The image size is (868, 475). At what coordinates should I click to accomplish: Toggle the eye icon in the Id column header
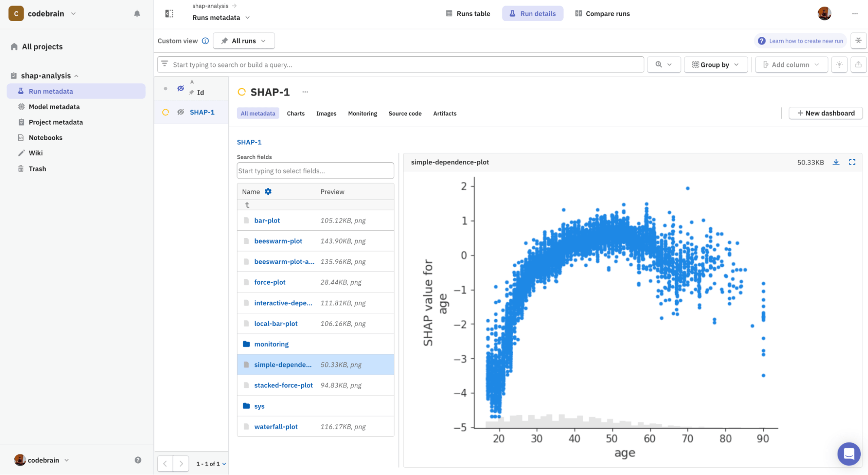click(x=180, y=88)
